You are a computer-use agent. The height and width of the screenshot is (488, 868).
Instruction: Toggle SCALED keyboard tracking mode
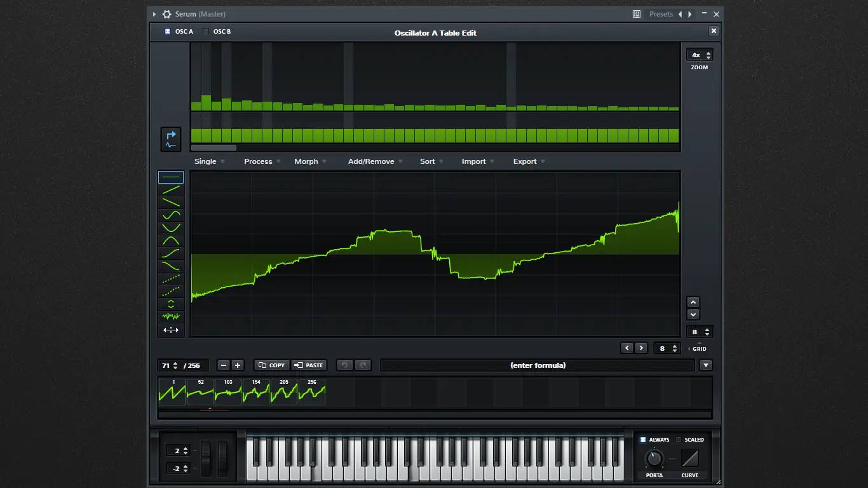[679, 439]
